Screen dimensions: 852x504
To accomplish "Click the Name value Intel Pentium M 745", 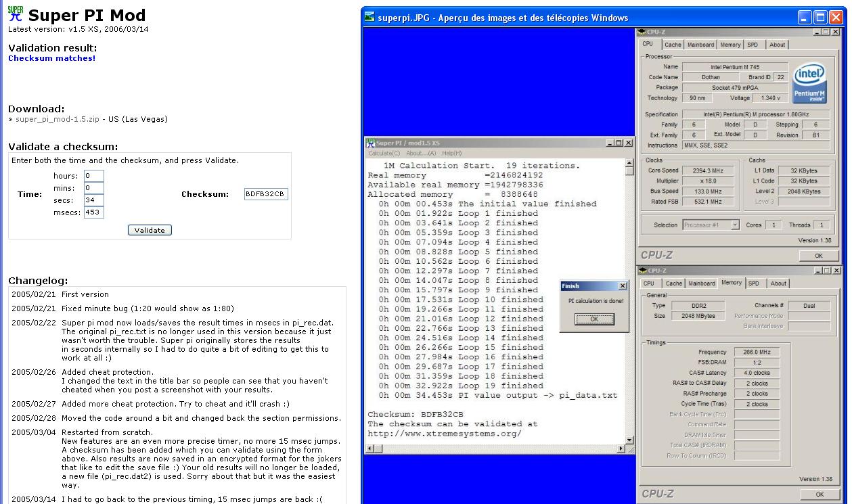I will tap(735, 67).
